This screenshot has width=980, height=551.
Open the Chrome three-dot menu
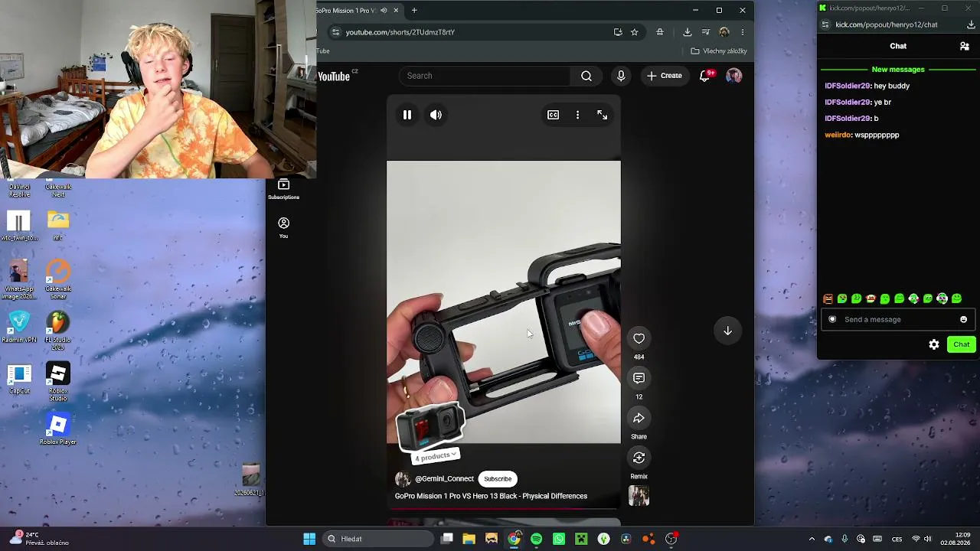click(x=742, y=32)
